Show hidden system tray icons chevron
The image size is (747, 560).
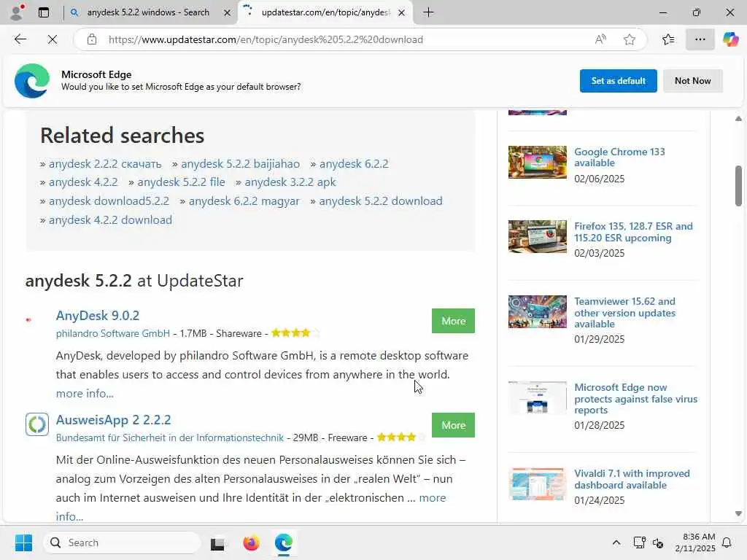[616, 542]
